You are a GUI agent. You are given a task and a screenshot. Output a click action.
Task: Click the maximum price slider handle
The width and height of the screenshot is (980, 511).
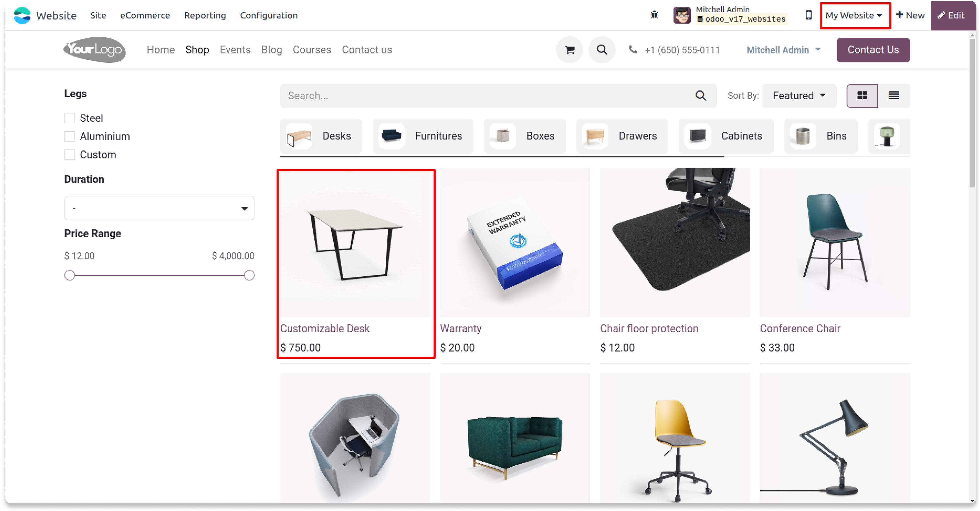(x=249, y=275)
